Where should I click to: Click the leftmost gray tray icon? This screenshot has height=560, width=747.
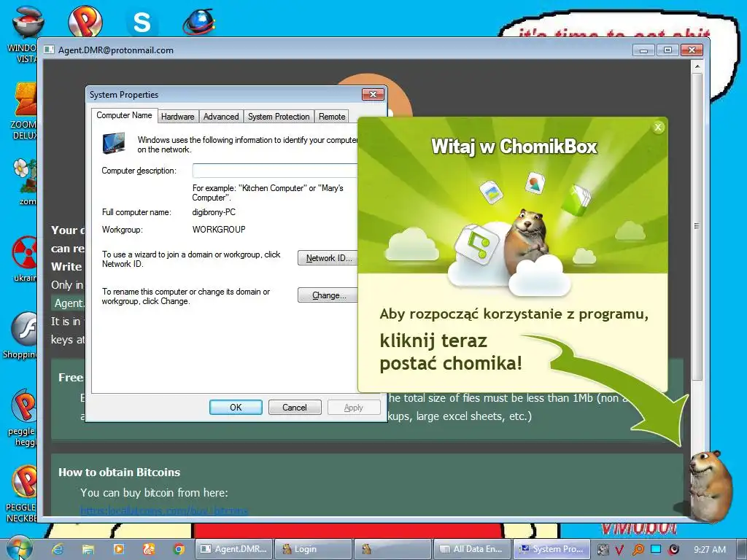click(x=603, y=550)
